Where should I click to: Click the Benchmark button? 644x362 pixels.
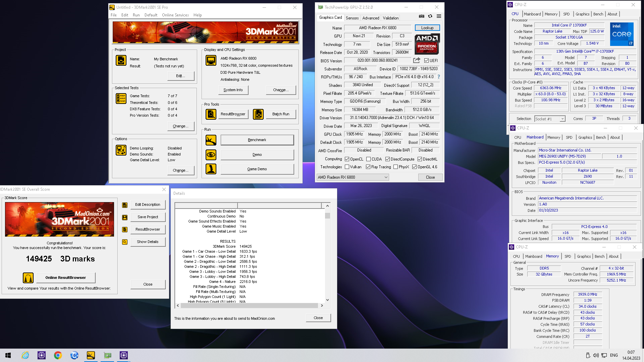pos(257,140)
